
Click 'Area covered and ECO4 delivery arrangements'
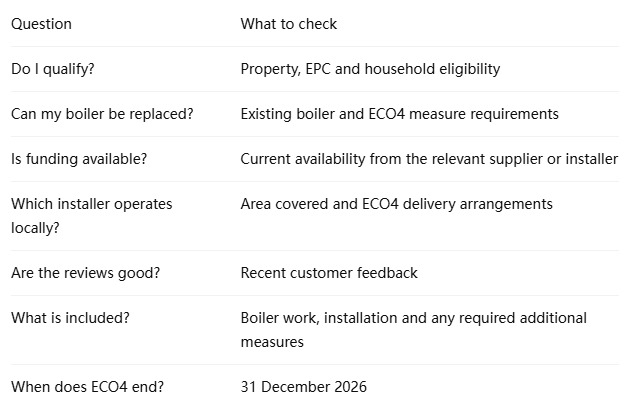tap(396, 204)
